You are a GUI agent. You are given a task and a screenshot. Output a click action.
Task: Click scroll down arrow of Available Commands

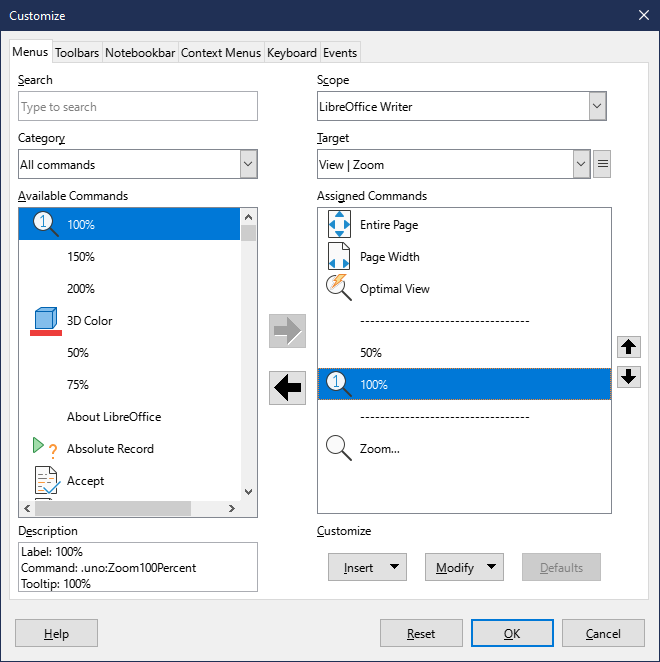[248, 491]
